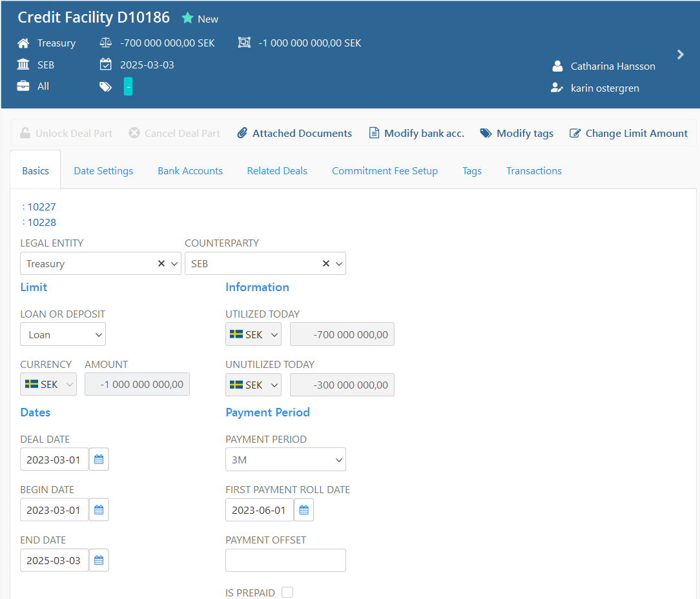Open the Transactions tab

pos(534,170)
